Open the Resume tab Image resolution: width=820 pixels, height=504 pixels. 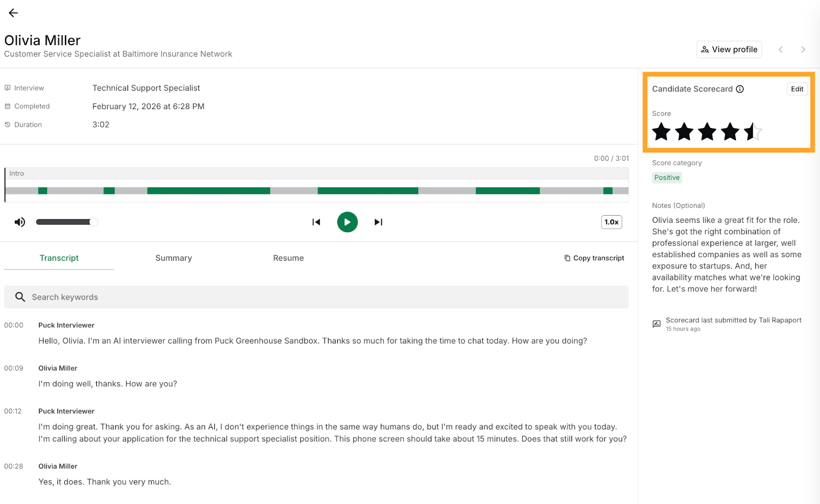tap(289, 258)
